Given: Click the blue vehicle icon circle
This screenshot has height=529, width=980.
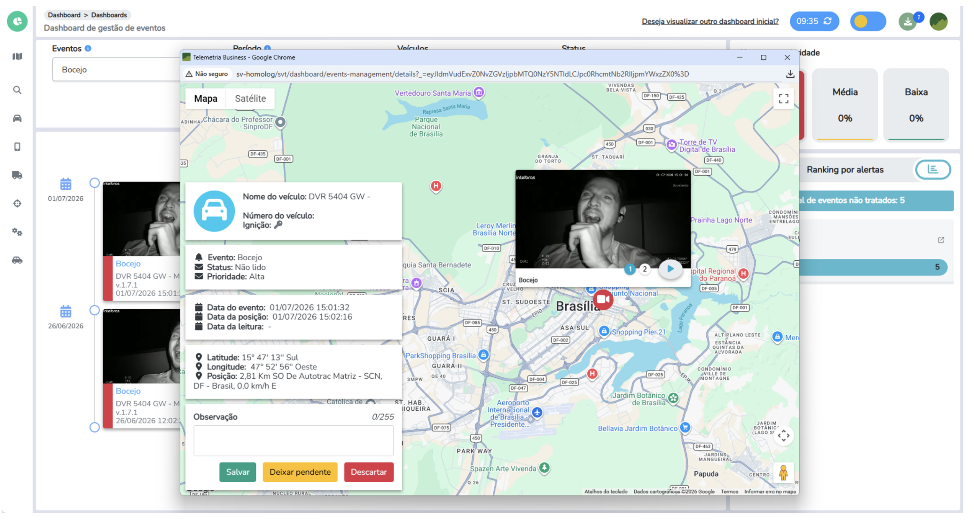Looking at the screenshot, I should tap(214, 211).
